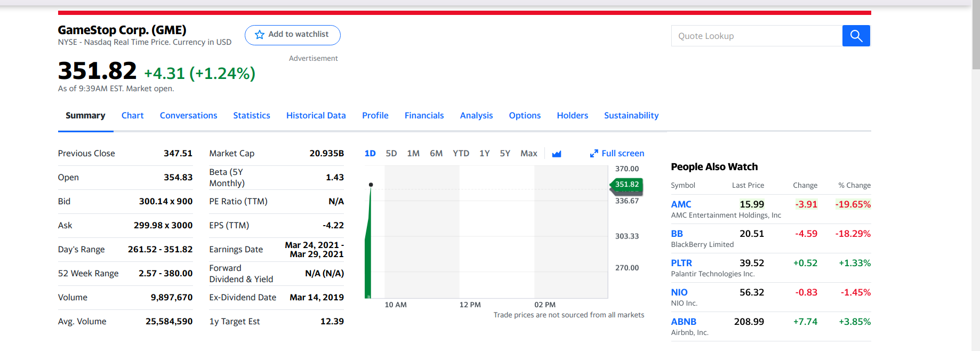The width and height of the screenshot is (980, 351).
Task: Click the GameStop Corp. (GME) title
Action: tap(122, 30)
